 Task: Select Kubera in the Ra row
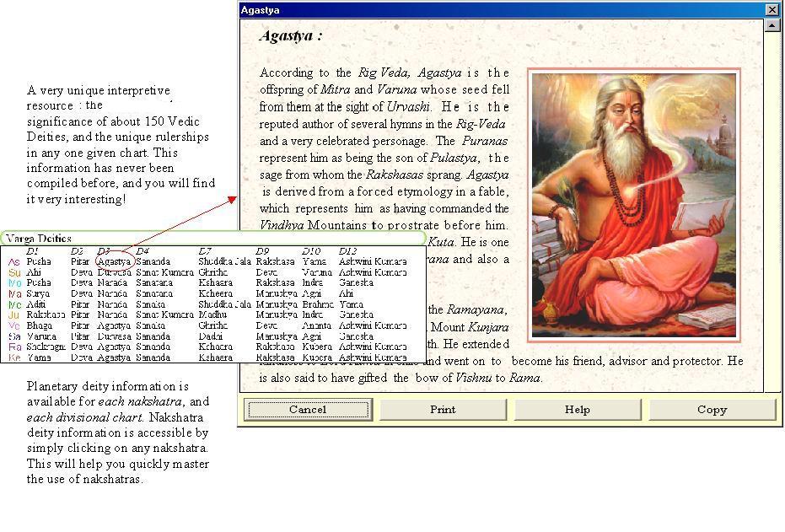click(317, 347)
